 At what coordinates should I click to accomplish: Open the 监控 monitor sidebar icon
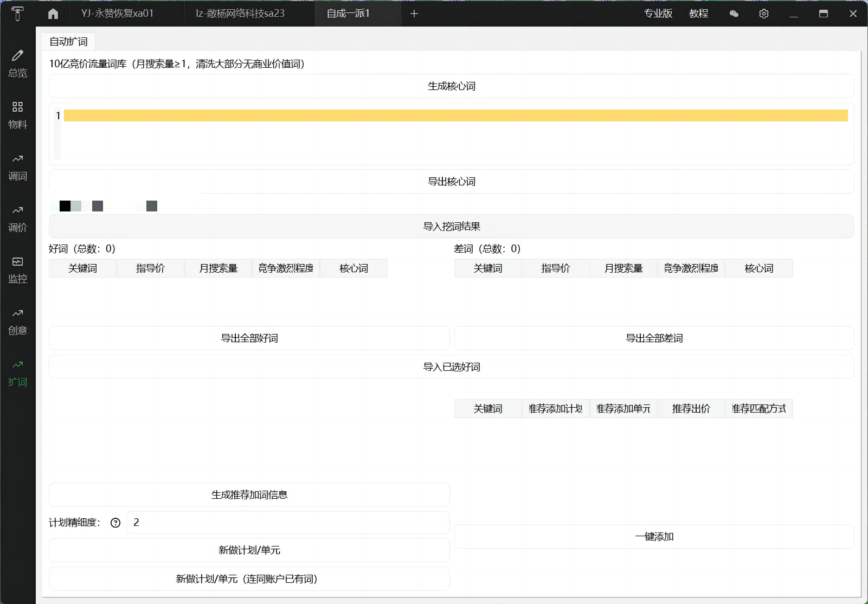click(x=17, y=270)
